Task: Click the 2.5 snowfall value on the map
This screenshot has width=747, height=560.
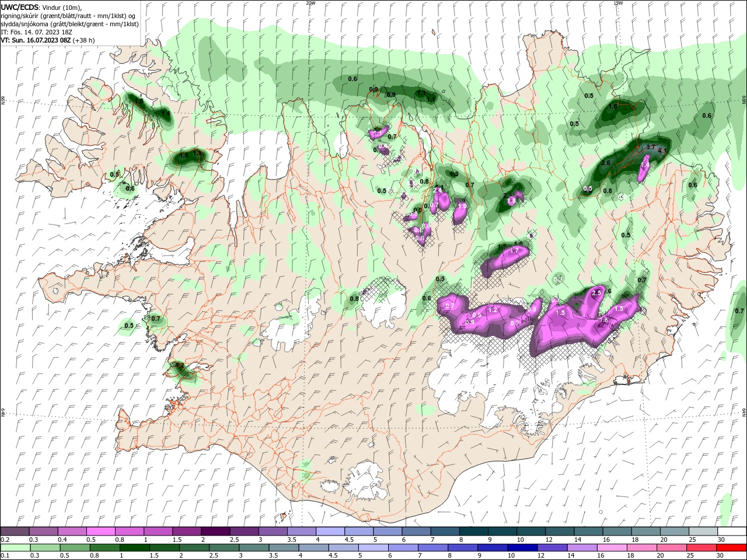Action: coord(596,292)
